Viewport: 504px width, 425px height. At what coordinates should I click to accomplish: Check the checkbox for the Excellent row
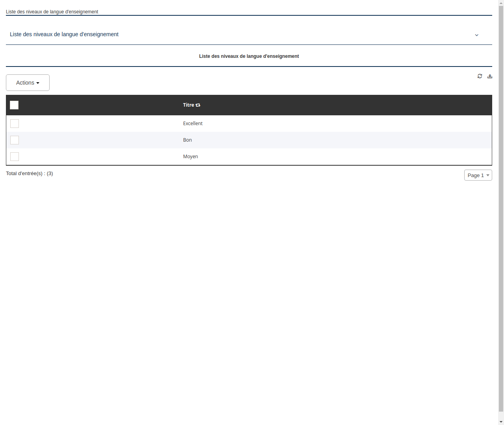click(15, 124)
